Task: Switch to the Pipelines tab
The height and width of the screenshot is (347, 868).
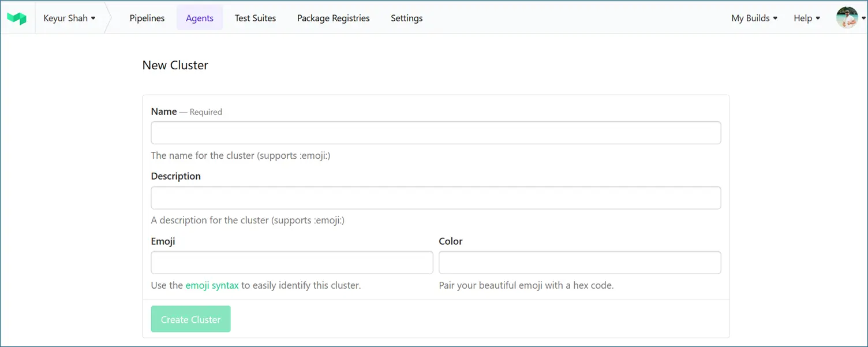Action: coord(147,18)
